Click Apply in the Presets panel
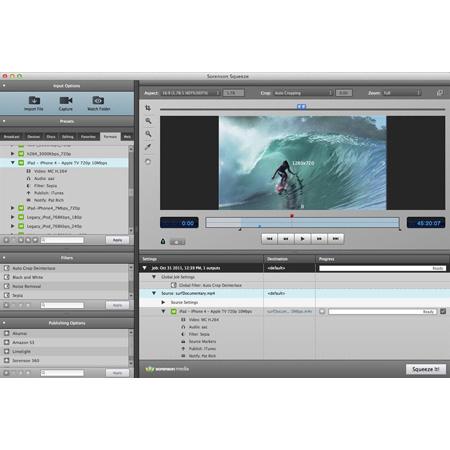The height and width of the screenshot is (450, 450). point(117,240)
